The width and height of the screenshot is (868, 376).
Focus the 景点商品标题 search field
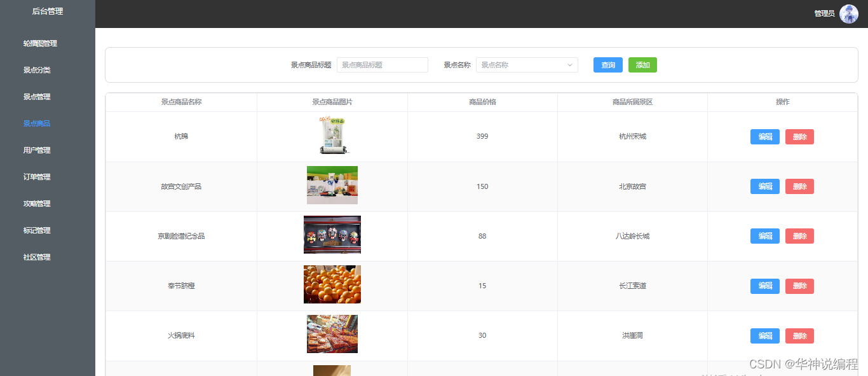(383, 65)
